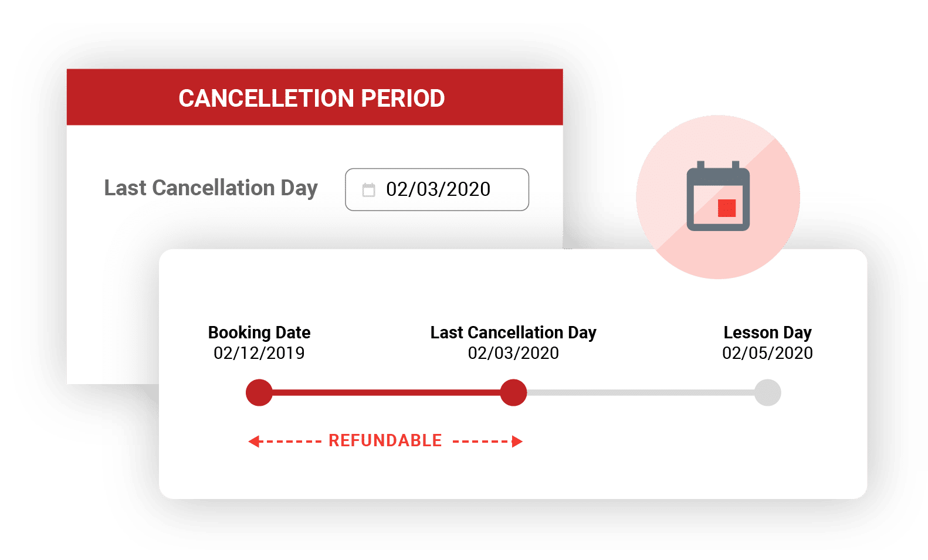Click the right arrowhead of refundable range
The height and width of the screenshot is (560, 928).
(517, 442)
